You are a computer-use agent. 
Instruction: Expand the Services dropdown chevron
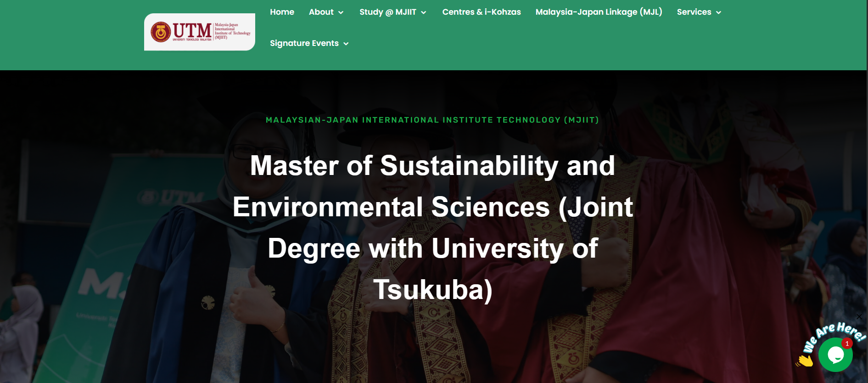[x=719, y=13]
